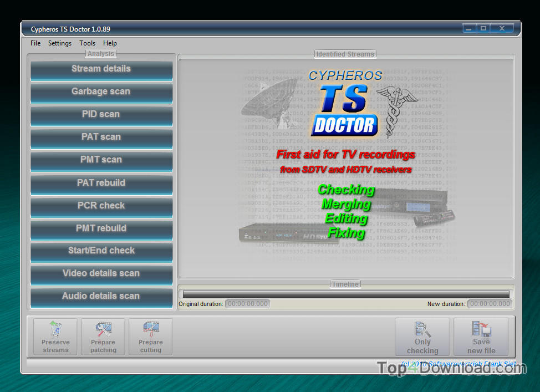
Task: Click the Only checking magnifier icon button
Action: coord(422,337)
